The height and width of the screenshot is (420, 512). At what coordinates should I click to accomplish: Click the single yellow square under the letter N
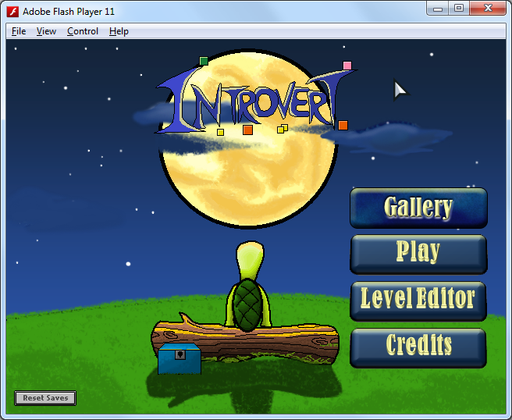(220, 132)
